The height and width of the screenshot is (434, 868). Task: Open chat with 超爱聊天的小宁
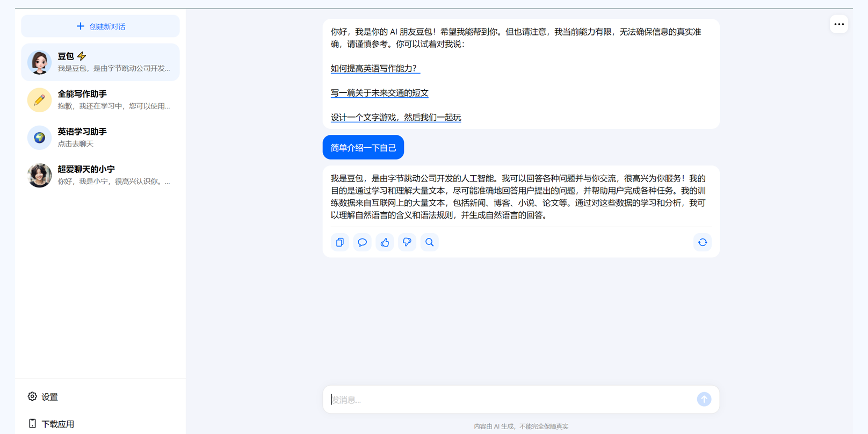(100, 175)
